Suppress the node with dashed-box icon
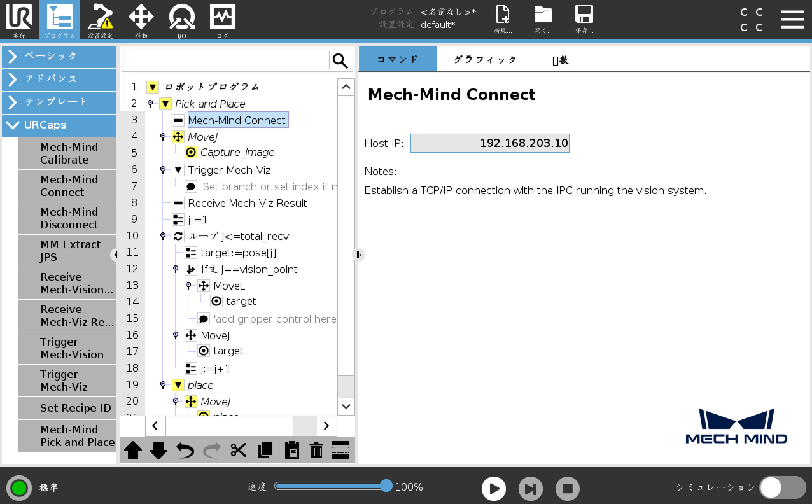Image resolution: width=812 pixels, height=504 pixels. (340, 451)
